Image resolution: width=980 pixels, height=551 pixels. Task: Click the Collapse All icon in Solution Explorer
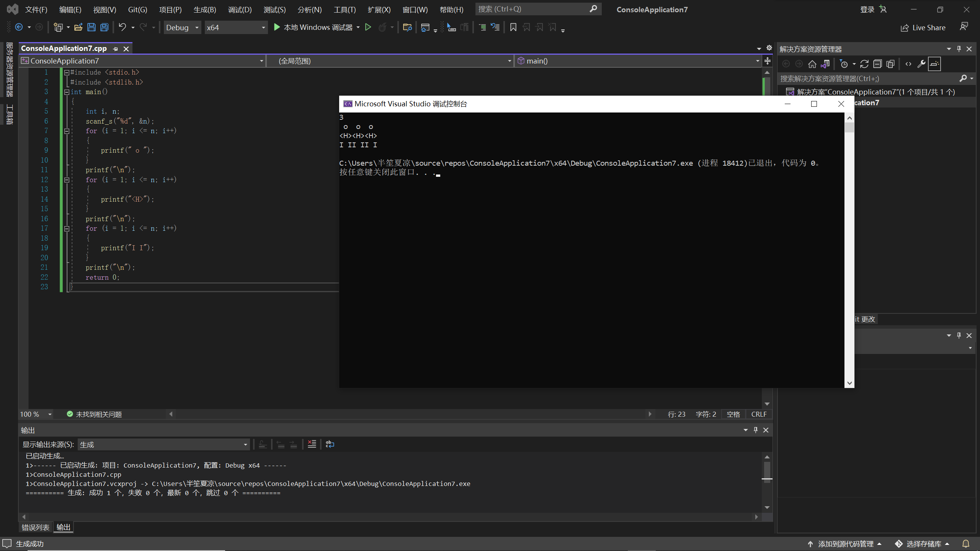877,64
